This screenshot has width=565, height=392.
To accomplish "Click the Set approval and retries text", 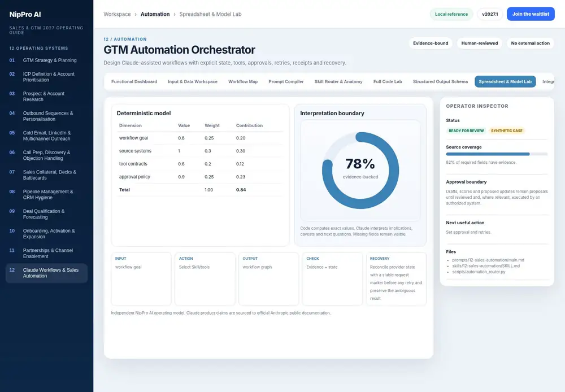I will (468, 232).
